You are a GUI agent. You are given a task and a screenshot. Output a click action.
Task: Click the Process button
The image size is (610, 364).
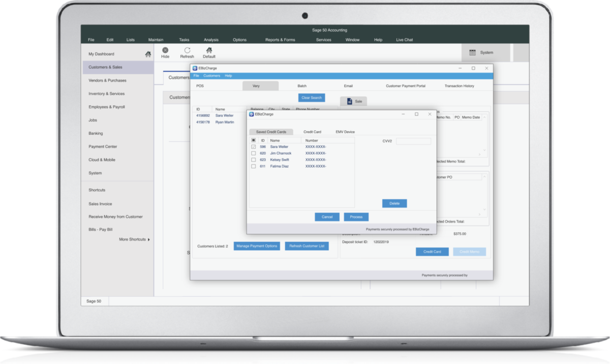pyautogui.click(x=356, y=217)
